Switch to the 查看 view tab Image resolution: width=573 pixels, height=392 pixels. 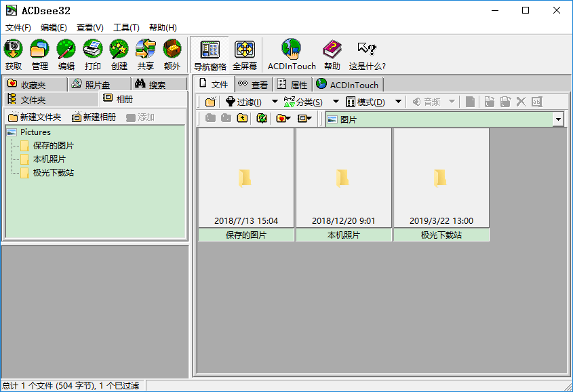[x=253, y=85]
